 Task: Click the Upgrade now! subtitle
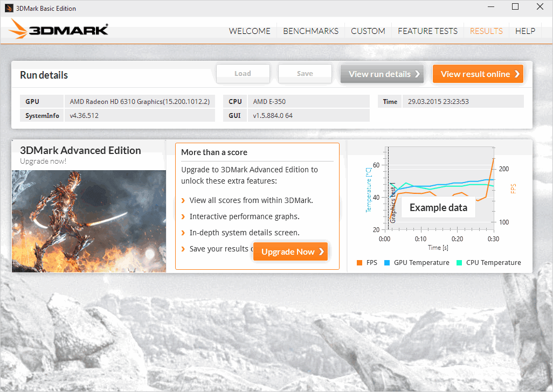click(x=43, y=162)
